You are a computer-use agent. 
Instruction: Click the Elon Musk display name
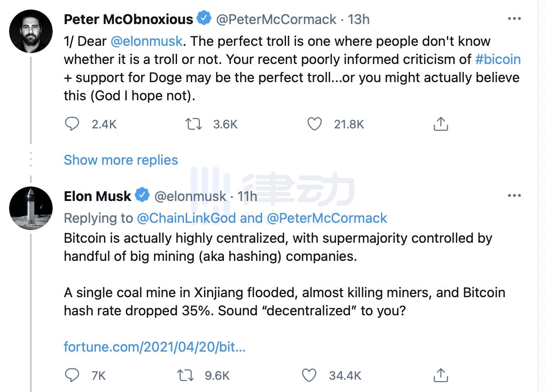(97, 196)
